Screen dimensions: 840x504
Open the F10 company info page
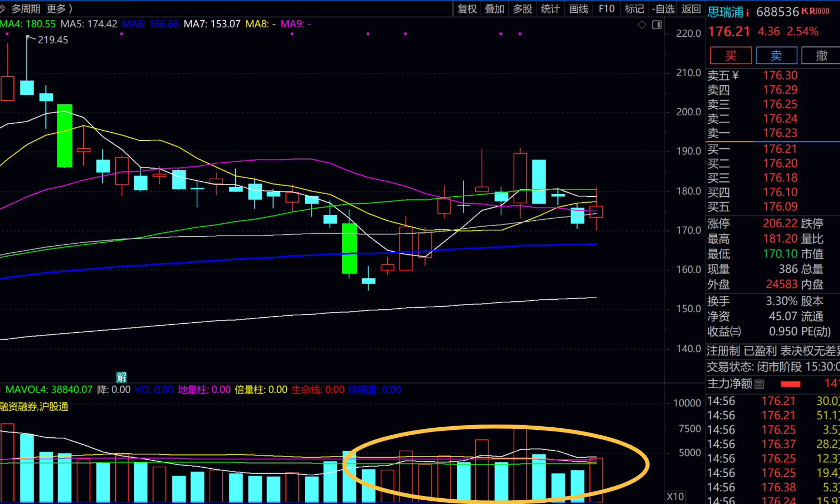click(606, 9)
